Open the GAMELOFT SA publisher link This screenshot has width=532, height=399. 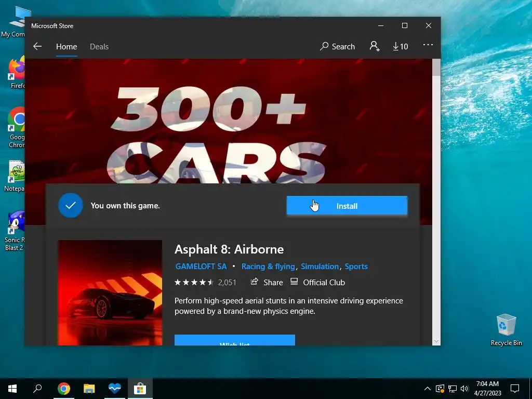pyautogui.click(x=201, y=267)
